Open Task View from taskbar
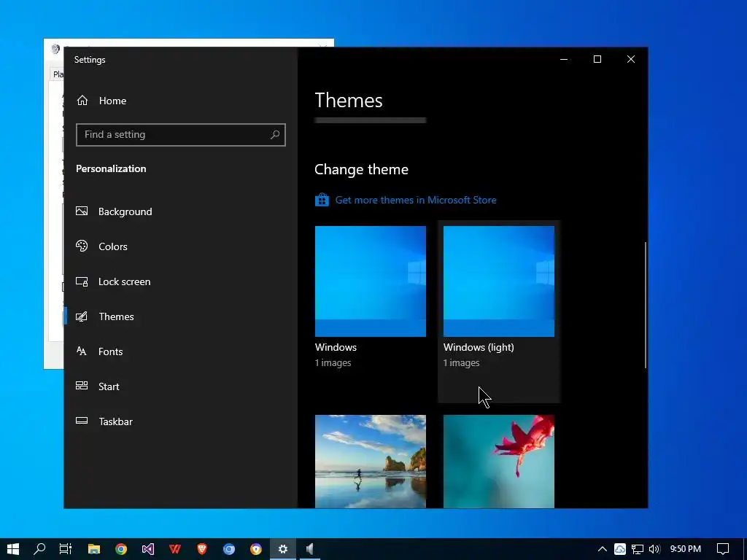Image resolution: width=747 pixels, height=560 pixels. click(x=65, y=549)
